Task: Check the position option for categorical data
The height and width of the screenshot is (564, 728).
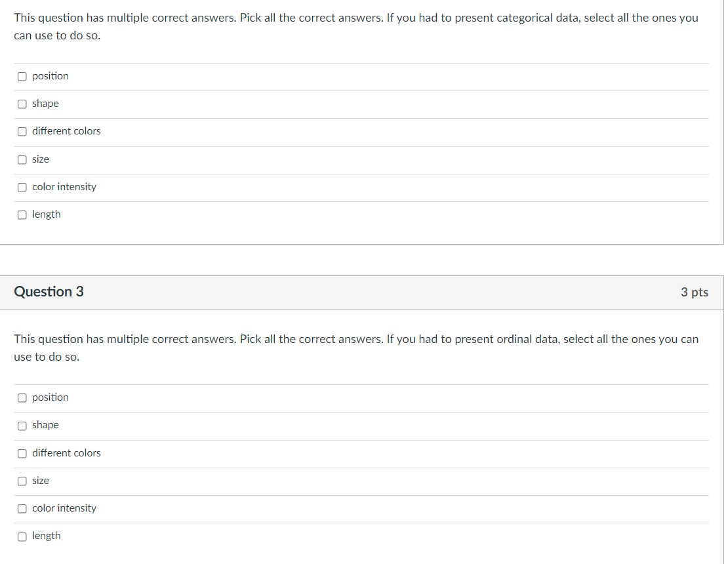Action: coord(22,76)
